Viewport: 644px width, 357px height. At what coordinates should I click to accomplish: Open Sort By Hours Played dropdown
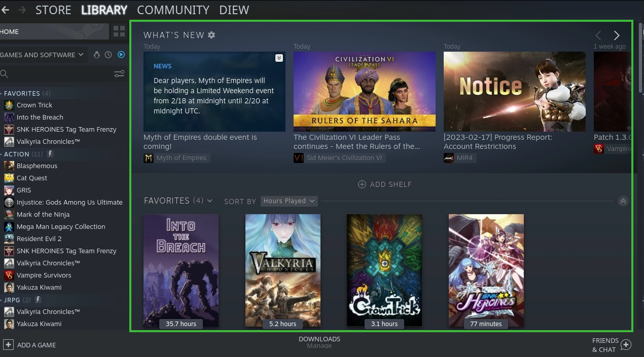(x=289, y=201)
